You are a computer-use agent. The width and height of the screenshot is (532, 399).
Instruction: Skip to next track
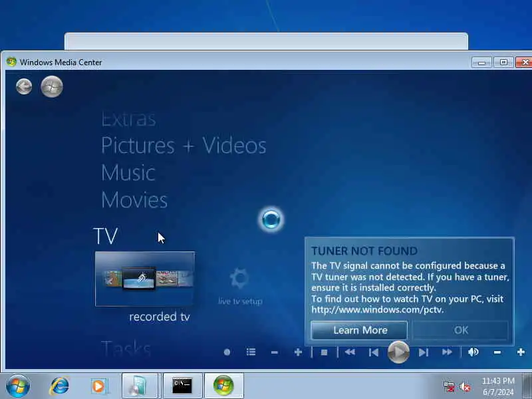pyautogui.click(x=423, y=352)
